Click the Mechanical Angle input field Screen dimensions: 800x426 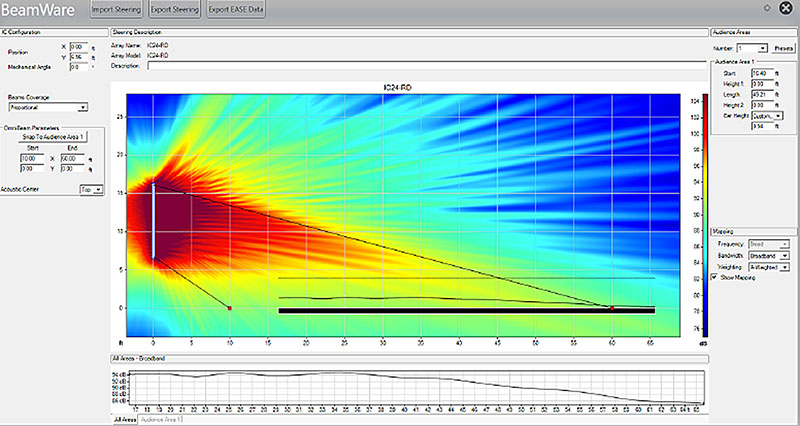pos(79,67)
